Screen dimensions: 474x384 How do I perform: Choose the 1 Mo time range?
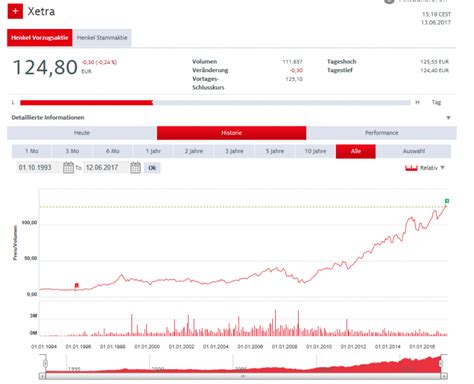coord(32,151)
